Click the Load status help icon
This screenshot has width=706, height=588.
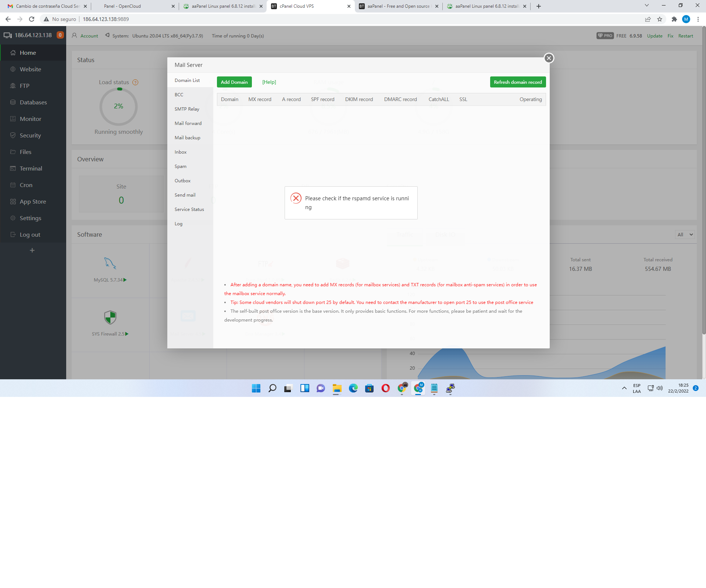(x=135, y=82)
